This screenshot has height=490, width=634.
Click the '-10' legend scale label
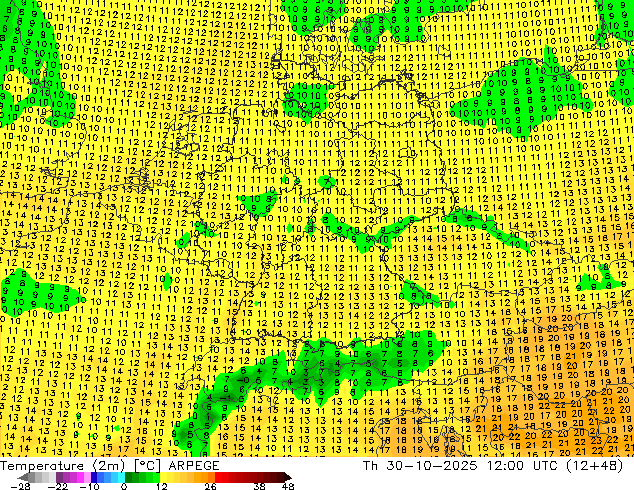click(90, 486)
